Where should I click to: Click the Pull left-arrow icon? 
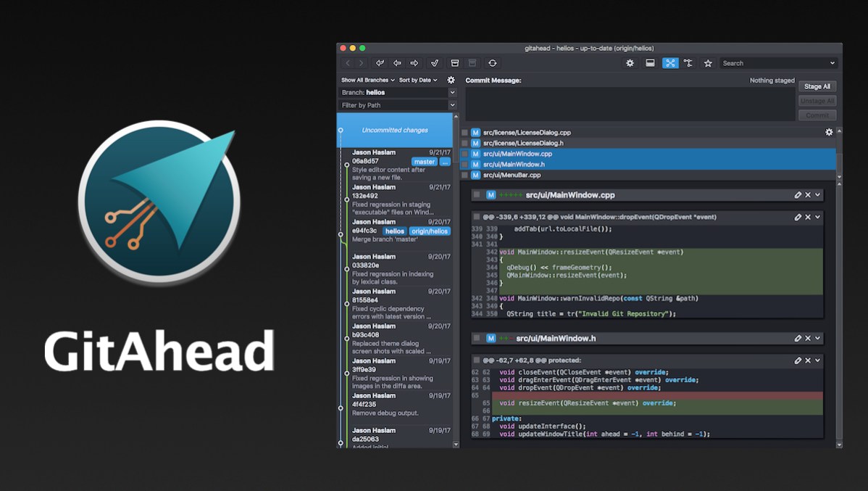[x=397, y=63]
